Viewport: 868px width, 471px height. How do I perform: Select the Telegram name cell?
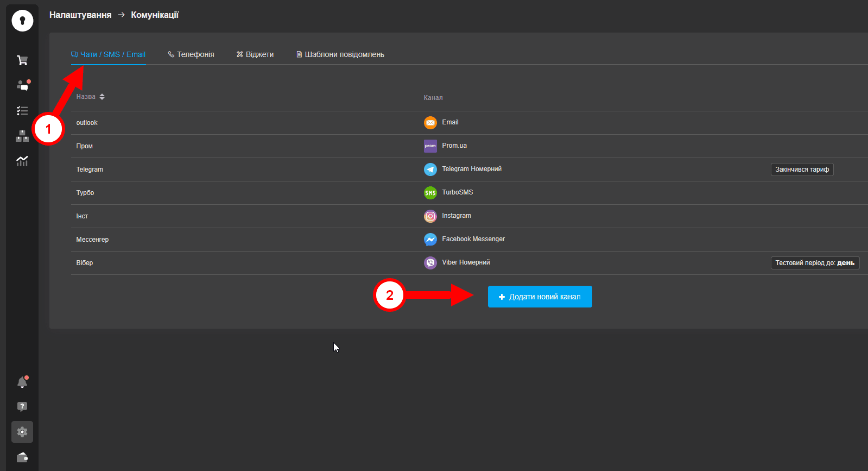[x=90, y=169]
